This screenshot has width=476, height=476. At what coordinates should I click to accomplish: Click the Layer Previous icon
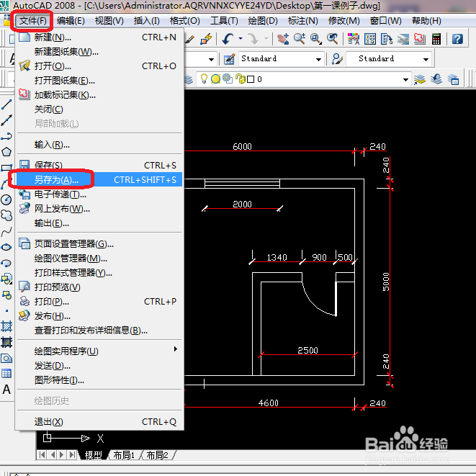[436, 79]
